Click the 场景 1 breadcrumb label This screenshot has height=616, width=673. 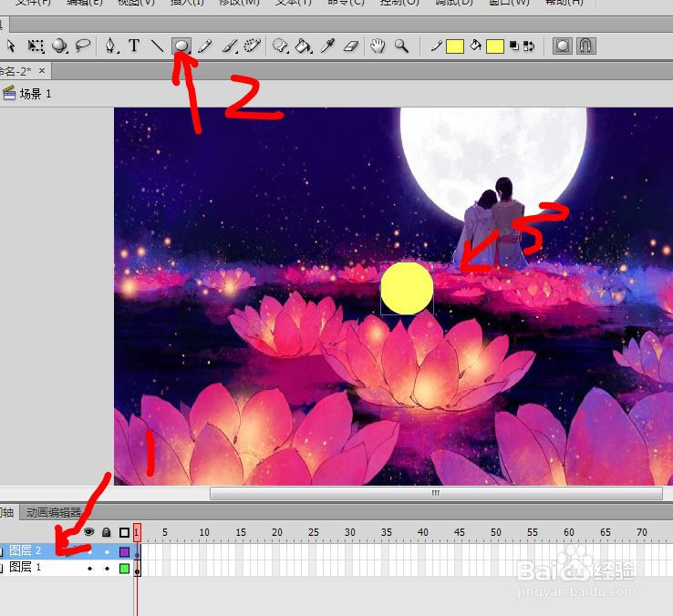point(36,94)
